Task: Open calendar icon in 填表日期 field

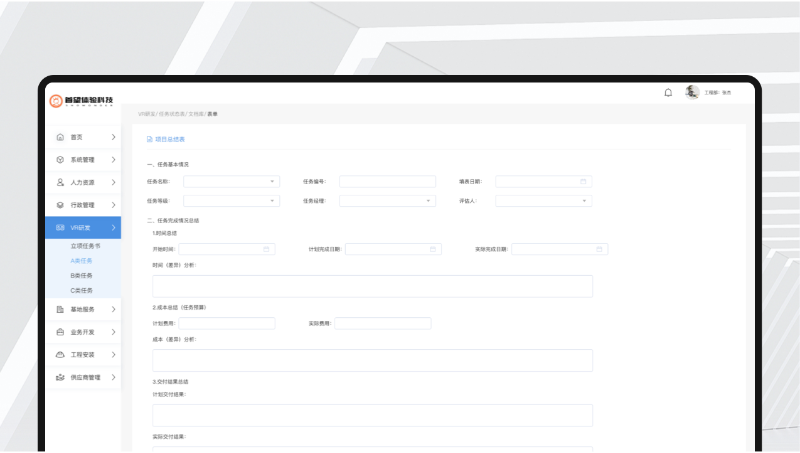Action: (583, 182)
